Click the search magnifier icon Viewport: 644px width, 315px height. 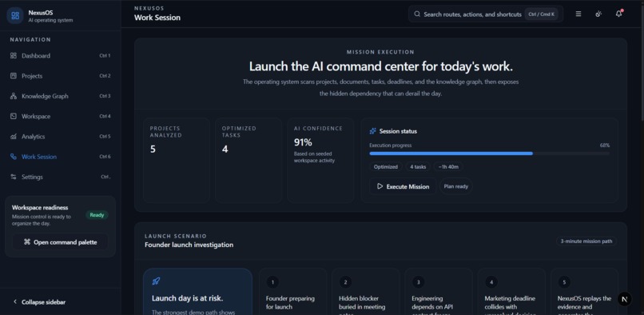click(x=417, y=14)
